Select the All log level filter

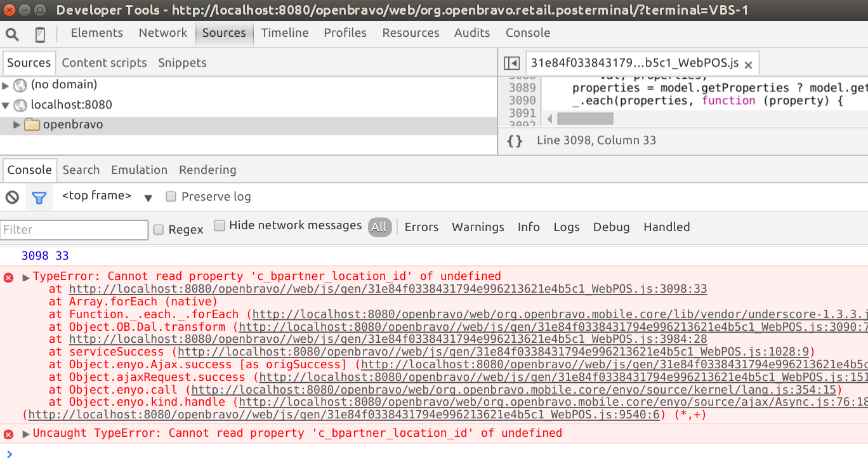[379, 227]
